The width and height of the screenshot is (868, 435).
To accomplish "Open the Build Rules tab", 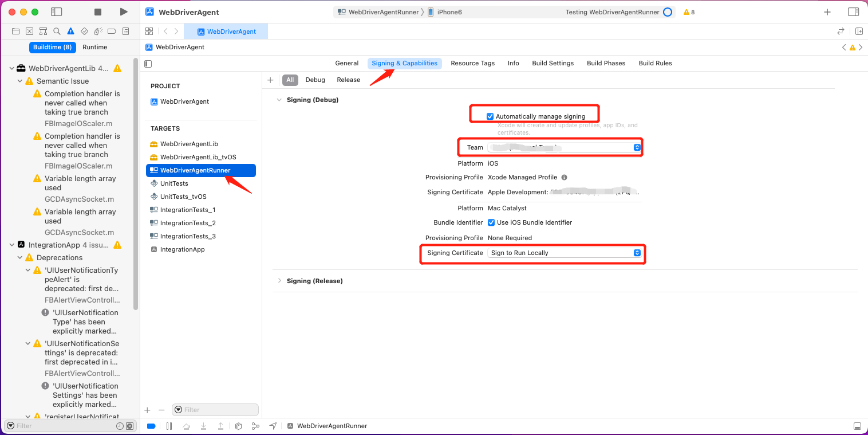I will click(656, 63).
